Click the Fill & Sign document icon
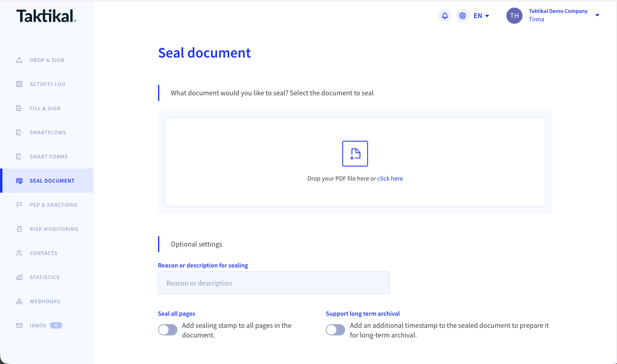 (19, 108)
